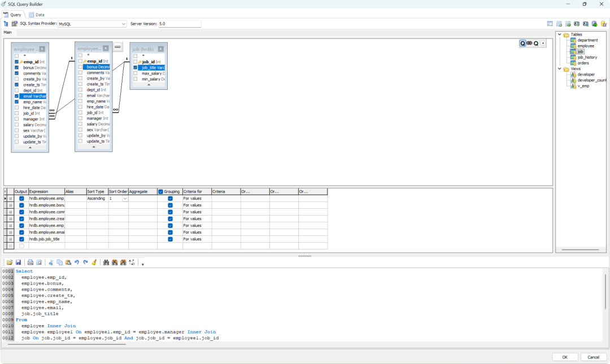This screenshot has height=364, width=610.
Task: Click the hrdb.job.job_title expression cell
Action: (x=46, y=239)
